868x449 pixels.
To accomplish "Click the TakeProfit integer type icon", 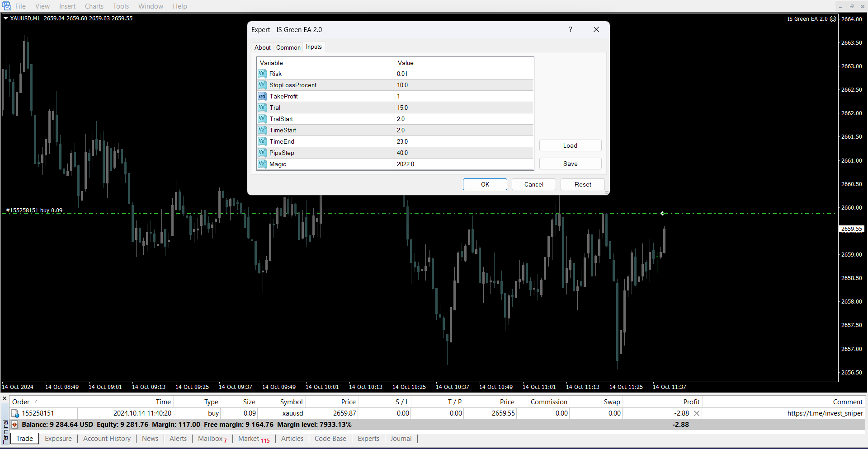I will pyautogui.click(x=262, y=96).
